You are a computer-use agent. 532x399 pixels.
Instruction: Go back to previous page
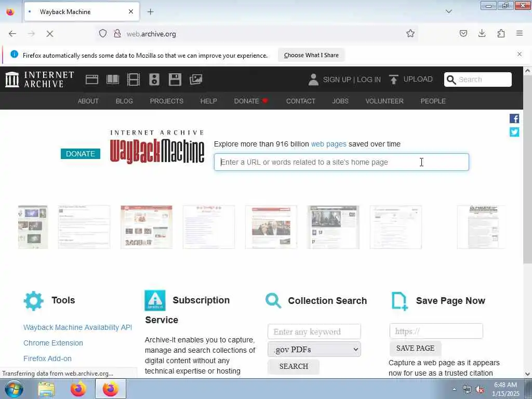[12, 34]
